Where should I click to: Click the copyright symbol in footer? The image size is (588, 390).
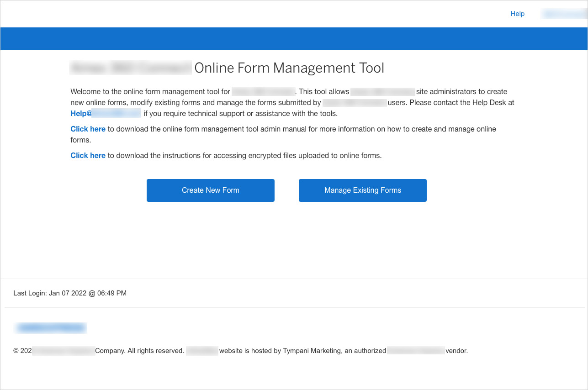click(16, 351)
